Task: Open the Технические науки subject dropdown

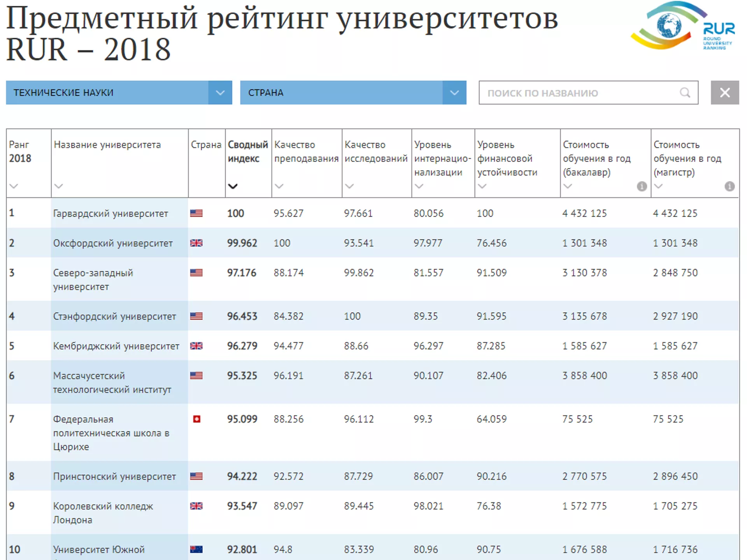Action: (119, 93)
